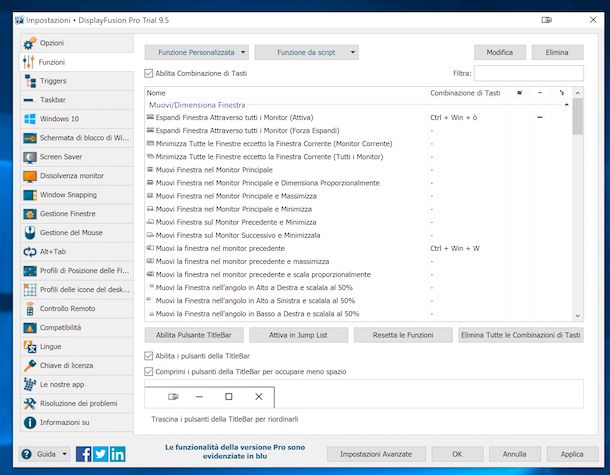This screenshot has width=610, height=475.
Task: Open the Gestione Finestre section
Action: (77, 214)
